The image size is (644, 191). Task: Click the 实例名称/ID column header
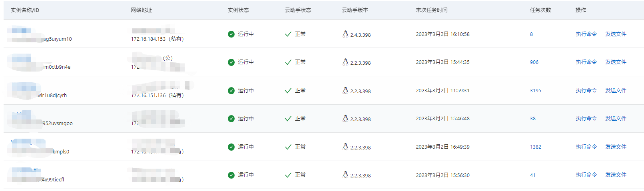(25, 10)
